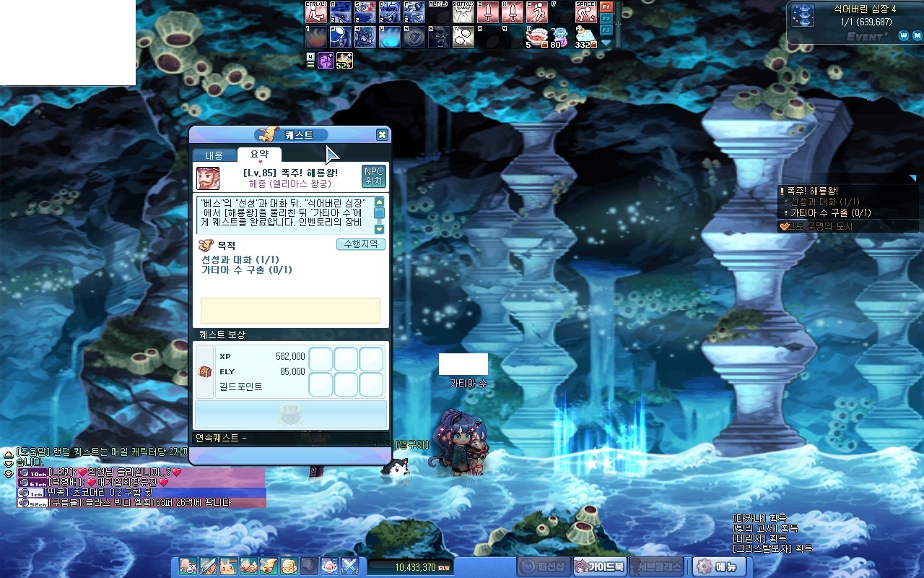Toggle the M button under the map name
This screenshot has height=578, width=924.
click(x=916, y=35)
